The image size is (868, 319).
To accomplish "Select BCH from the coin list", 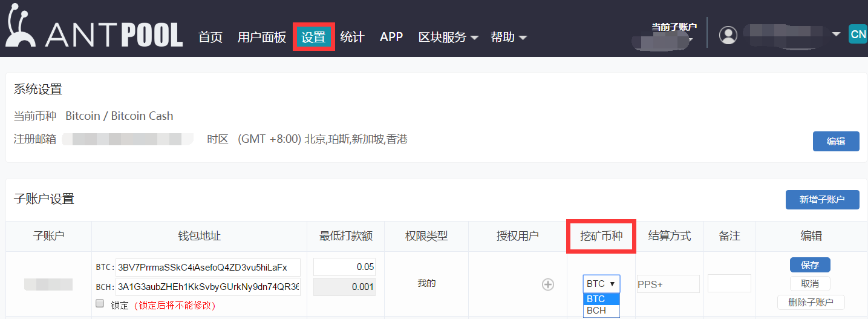I will point(601,311).
